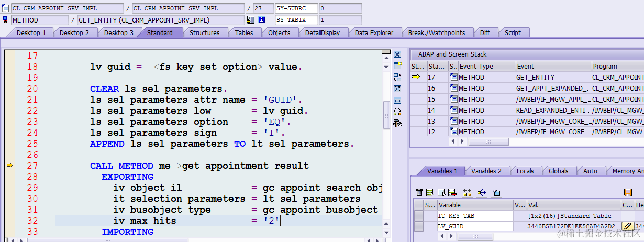This screenshot has width=644, height=242.
Task: Switch to the Desktop 2 tab
Action: (74, 32)
